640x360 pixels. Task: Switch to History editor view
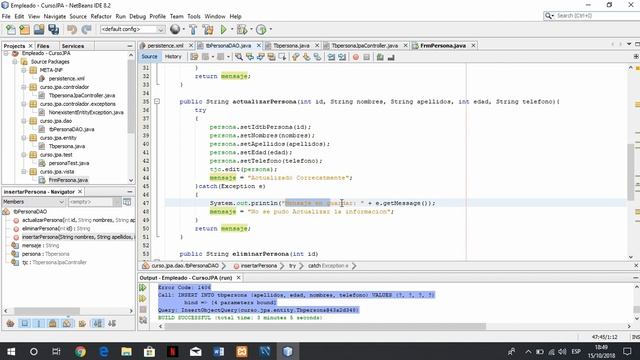[x=173, y=57]
